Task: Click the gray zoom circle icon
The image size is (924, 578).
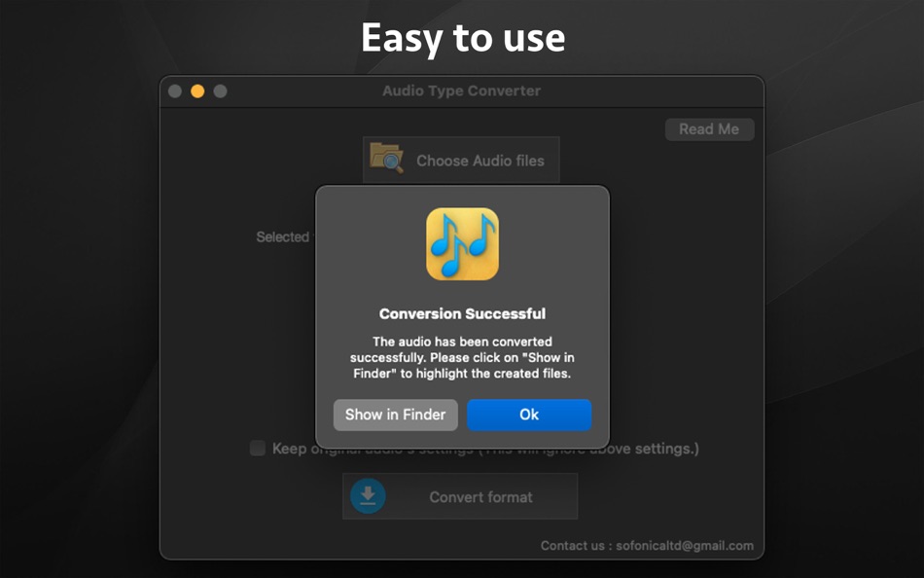Action: (221, 90)
